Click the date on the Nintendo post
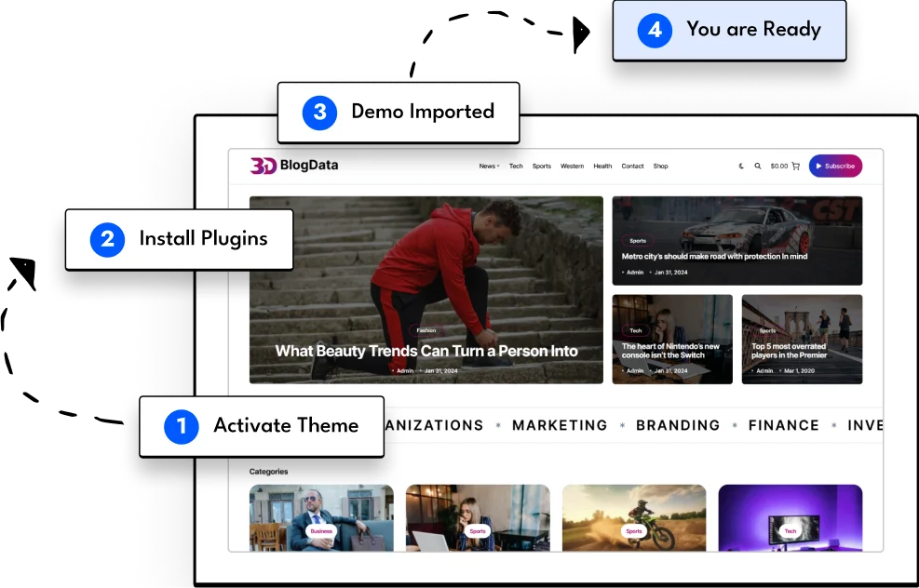The width and height of the screenshot is (919, 588). tap(671, 370)
